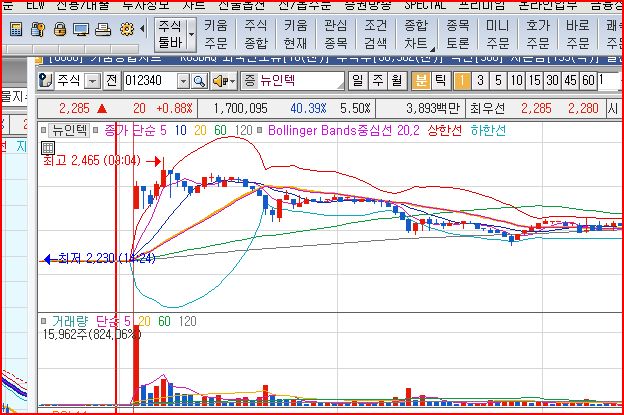
Task: Click the yellow gear settings icon
Action: pyautogui.click(x=126, y=29)
